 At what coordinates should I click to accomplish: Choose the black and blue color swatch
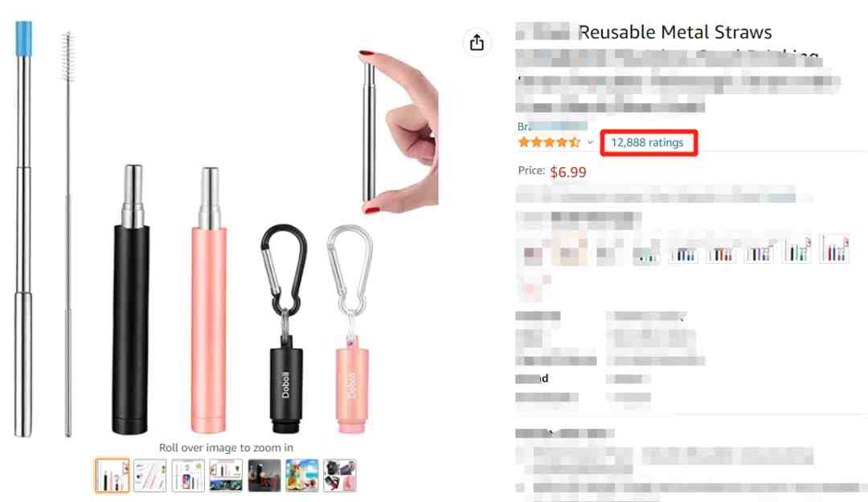684,253
